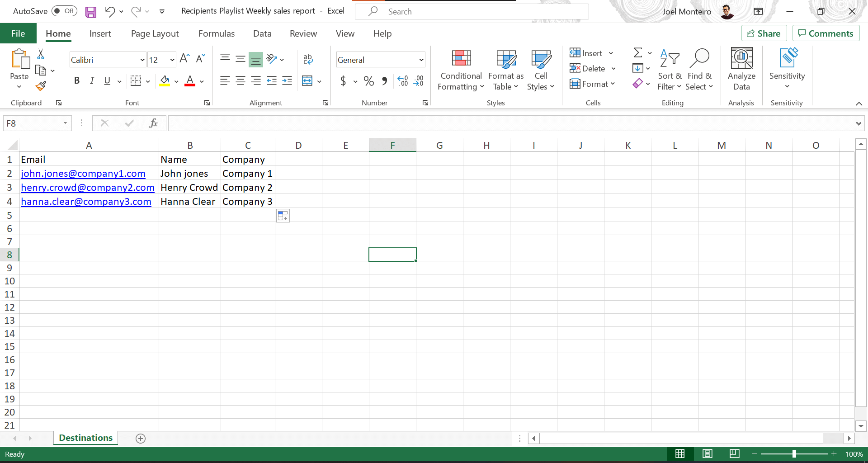Toggle Underline formatting
Image resolution: width=868 pixels, height=463 pixels.
click(107, 80)
